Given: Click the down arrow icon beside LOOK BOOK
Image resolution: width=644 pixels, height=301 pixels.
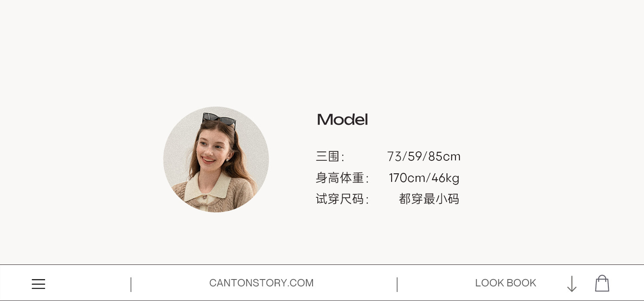Looking at the screenshot, I should coord(571,284).
